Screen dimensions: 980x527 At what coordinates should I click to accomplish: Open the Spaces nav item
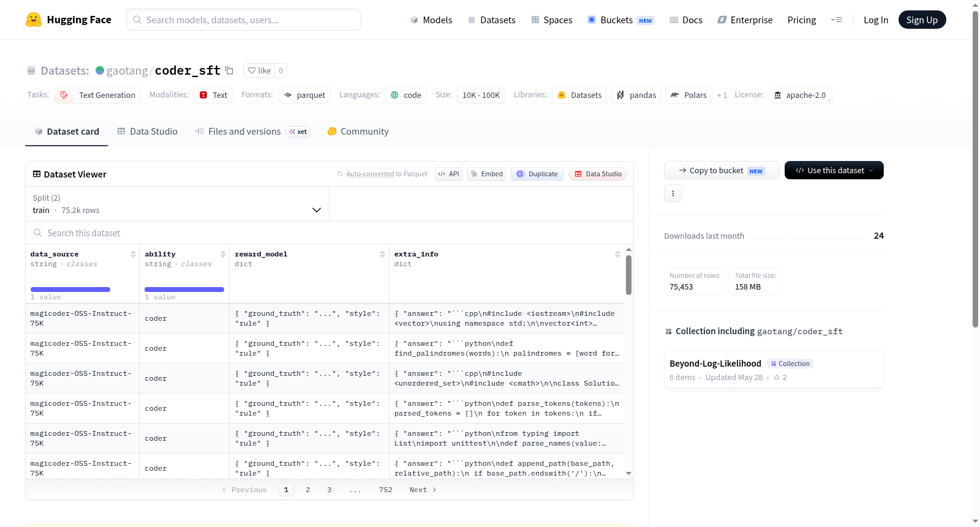pos(551,20)
